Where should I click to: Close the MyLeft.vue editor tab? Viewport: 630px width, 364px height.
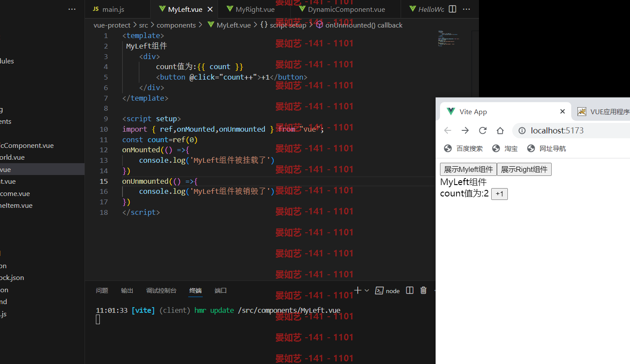210,9
